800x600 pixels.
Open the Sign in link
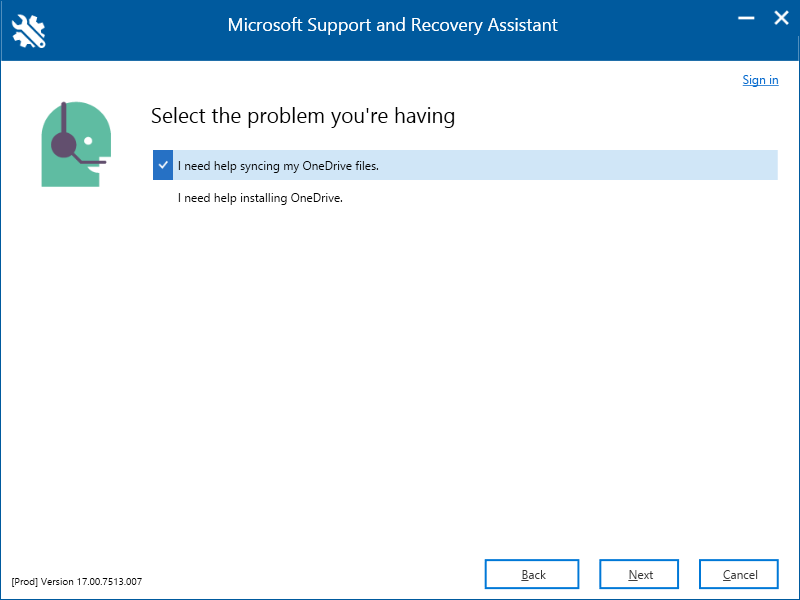point(760,80)
